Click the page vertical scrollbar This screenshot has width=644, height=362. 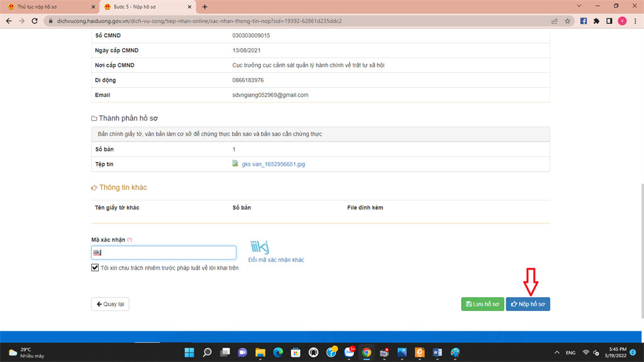(x=642, y=250)
